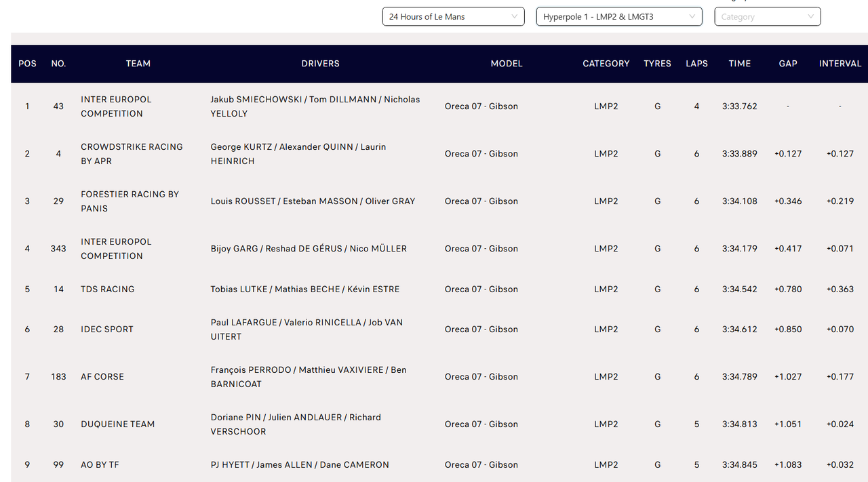868x482 pixels.
Task: Click the TIME column header
Action: tap(740, 64)
